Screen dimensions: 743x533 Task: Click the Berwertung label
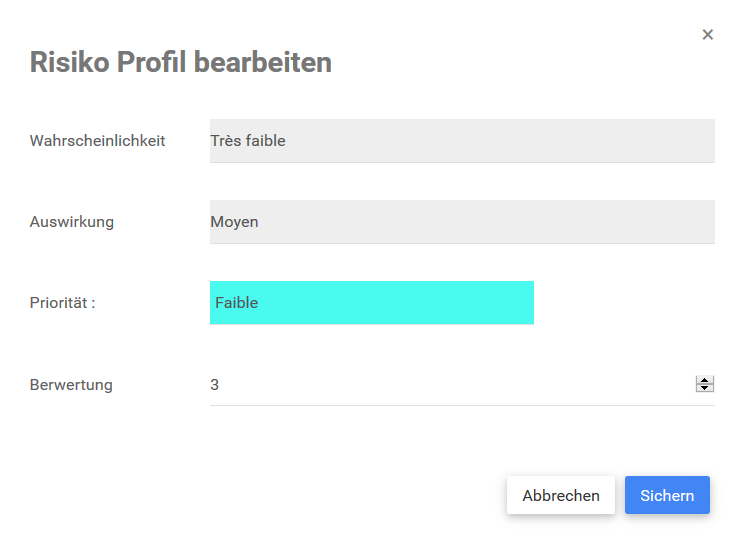click(x=71, y=384)
